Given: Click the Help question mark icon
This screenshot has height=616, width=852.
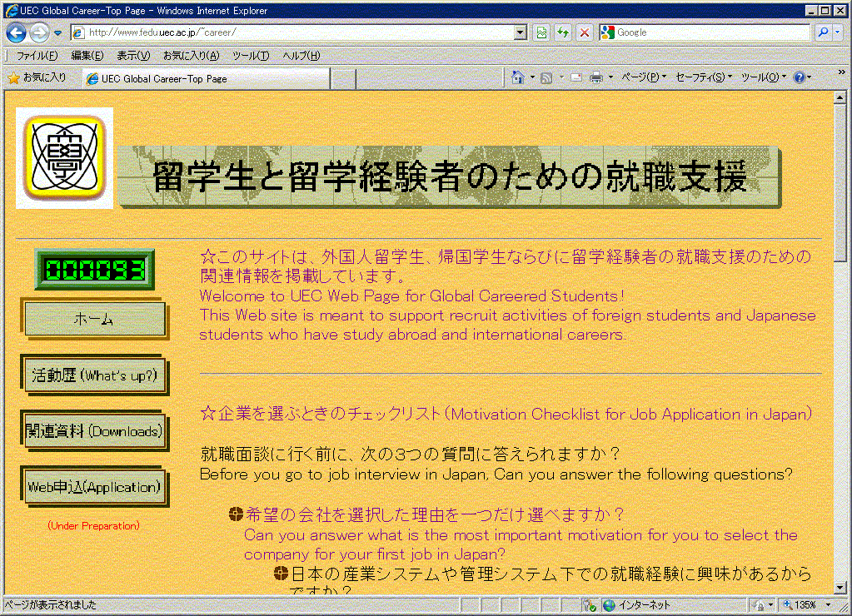Looking at the screenshot, I should (800, 77).
